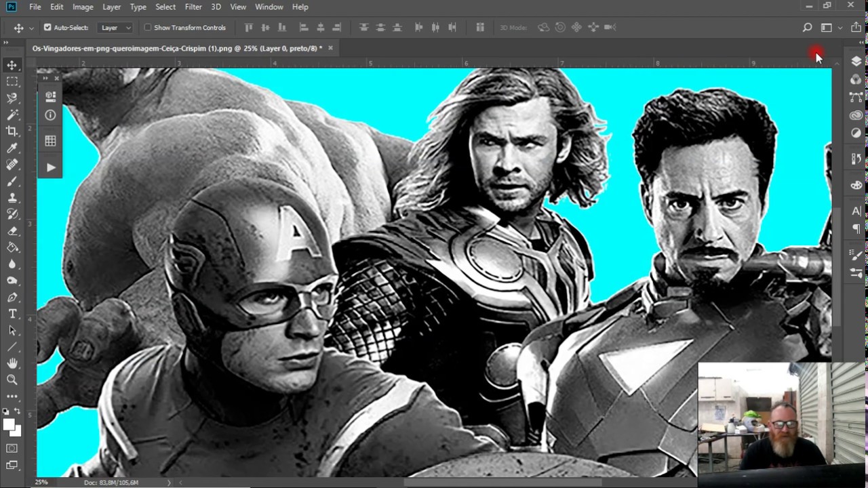
Task: Choose the Horizontal Type tool
Action: pos(12,314)
